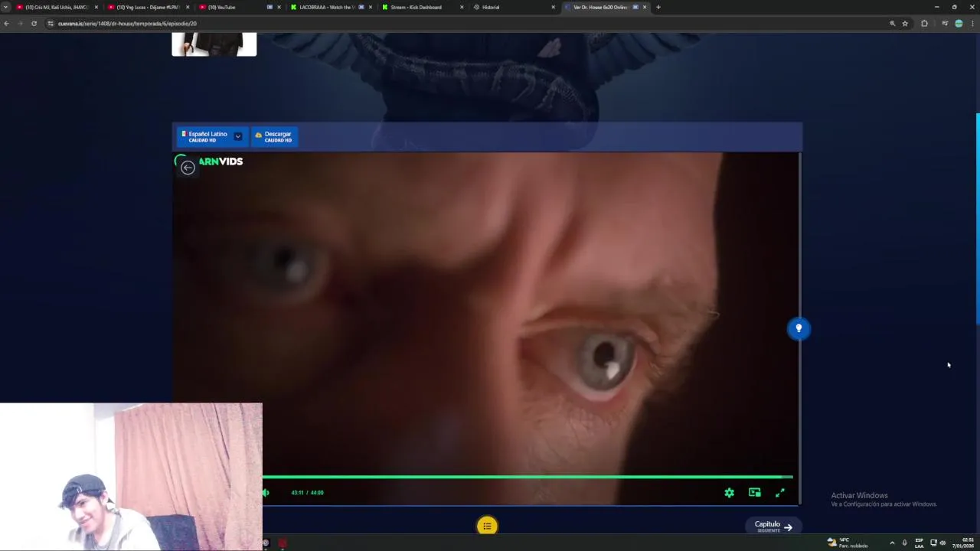Mute the video player volume

266,493
